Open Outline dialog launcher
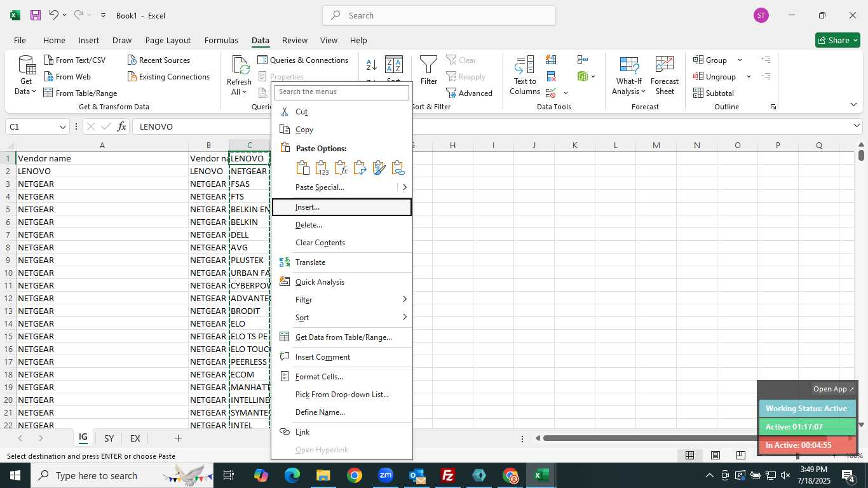 [773, 107]
